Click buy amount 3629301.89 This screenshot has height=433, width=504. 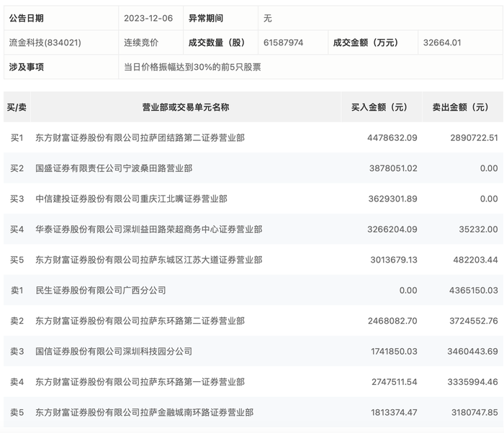[x=393, y=199]
